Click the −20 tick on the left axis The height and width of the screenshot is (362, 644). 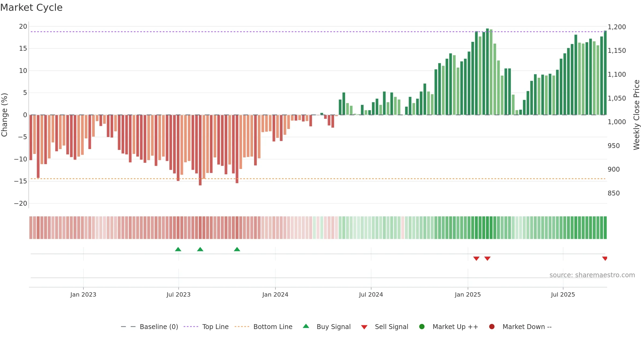(x=21, y=204)
